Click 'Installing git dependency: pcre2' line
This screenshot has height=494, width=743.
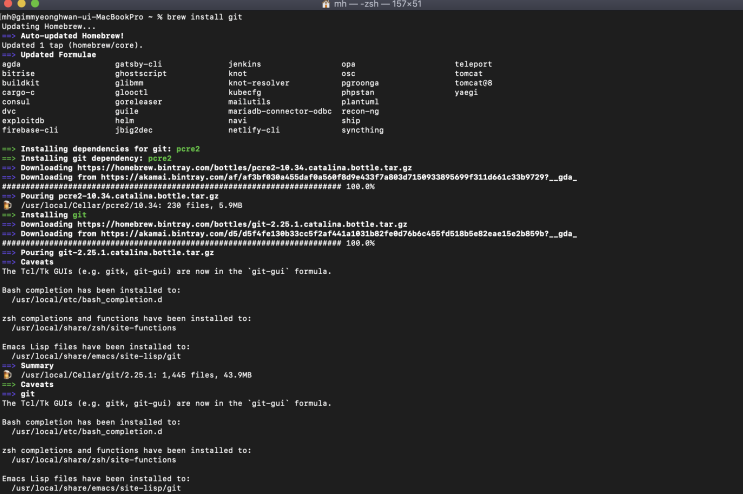[x=87, y=158]
